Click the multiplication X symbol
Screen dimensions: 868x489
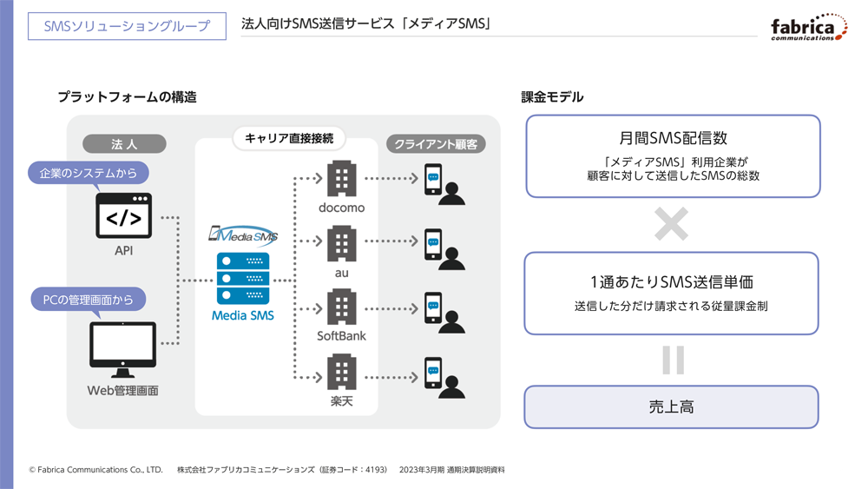[x=671, y=224]
